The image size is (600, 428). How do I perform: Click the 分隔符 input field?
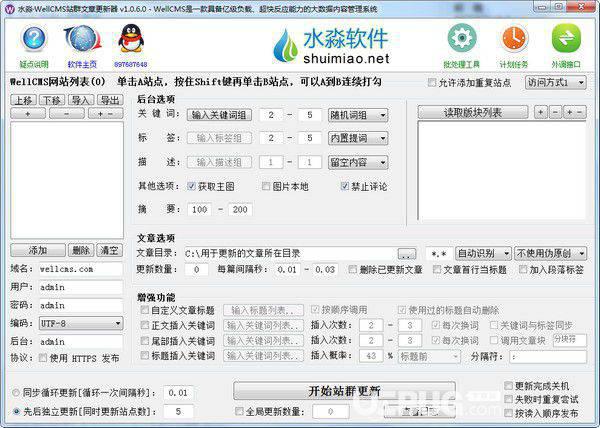(548, 357)
